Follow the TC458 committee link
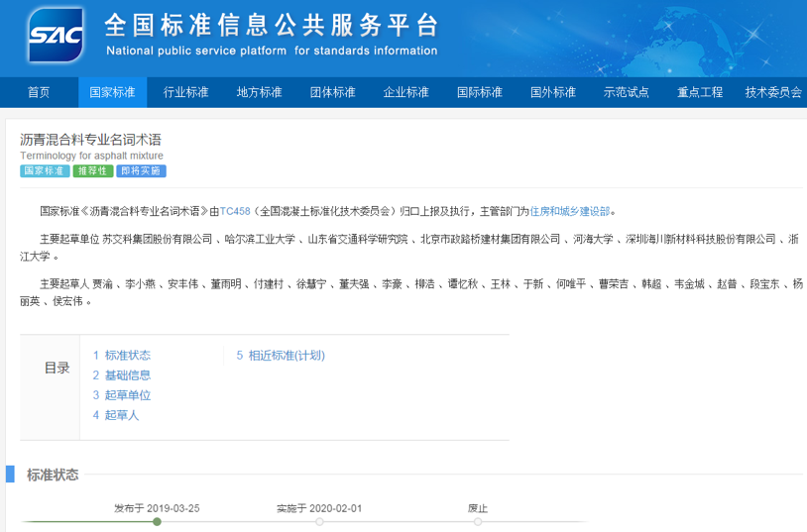This screenshot has height=532, width=807. pyautogui.click(x=235, y=211)
